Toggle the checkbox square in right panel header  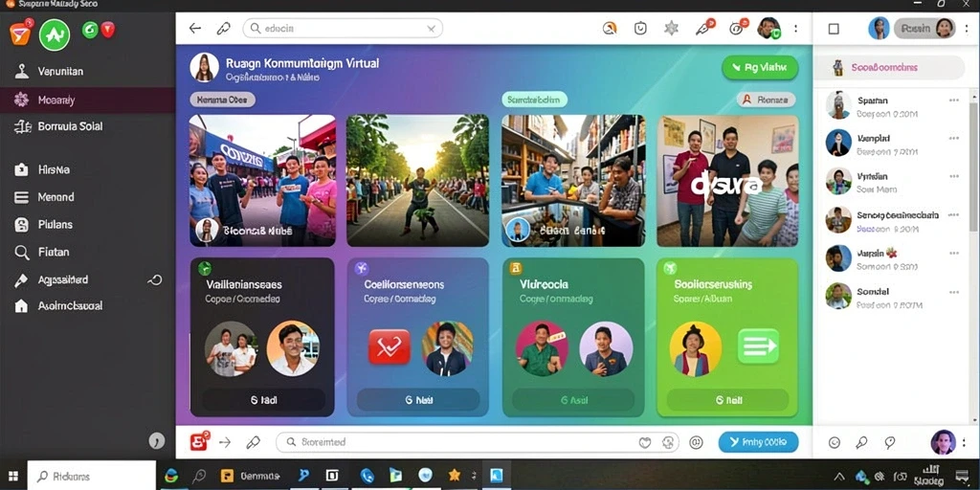tap(834, 29)
